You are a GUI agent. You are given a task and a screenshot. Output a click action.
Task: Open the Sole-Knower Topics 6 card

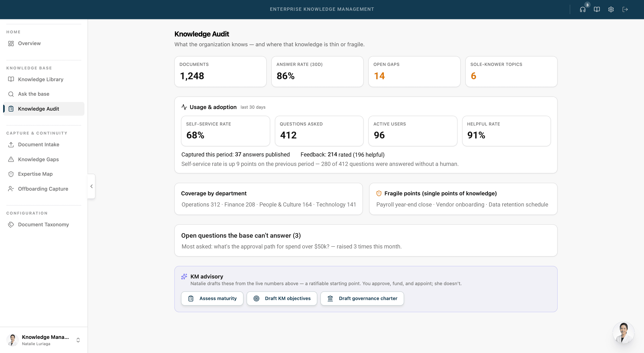(x=511, y=72)
